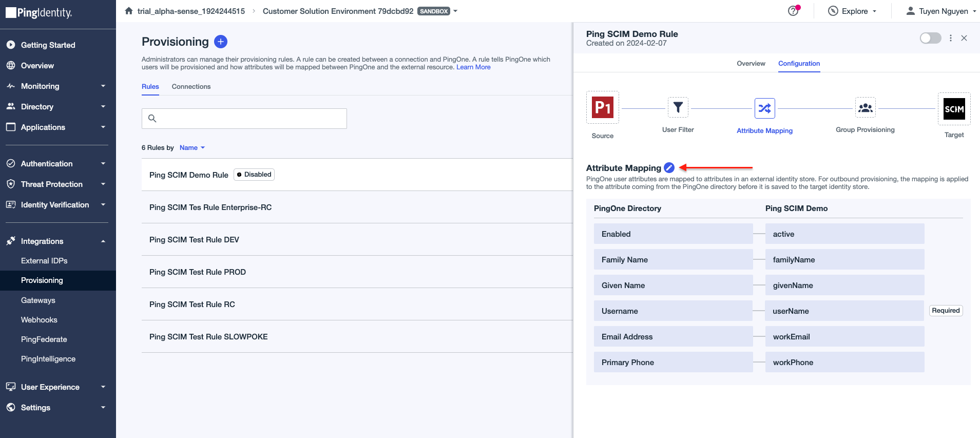Click the Explore compass icon

pyautogui.click(x=833, y=11)
